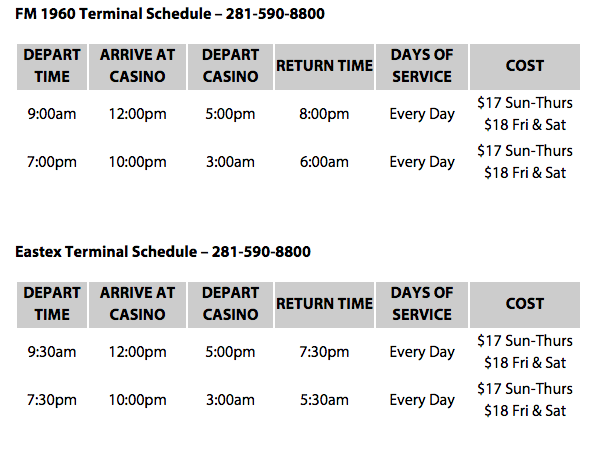Select the 9:00am departure time cell
599x470 pixels.
52,114
